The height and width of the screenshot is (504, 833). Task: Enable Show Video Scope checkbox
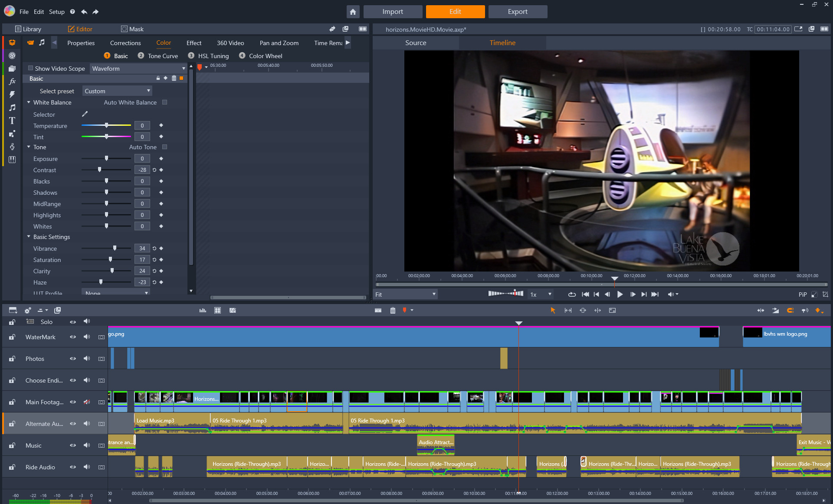(x=30, y=68)
